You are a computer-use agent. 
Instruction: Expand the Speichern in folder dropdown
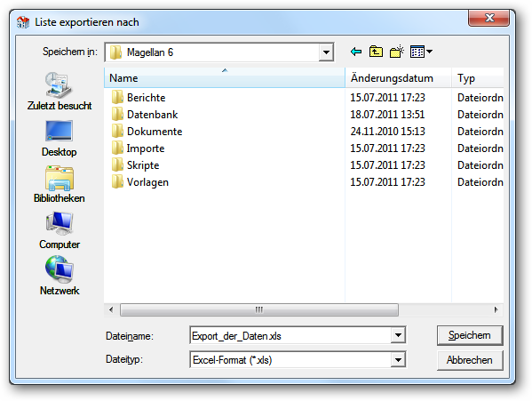pos(326,52)
